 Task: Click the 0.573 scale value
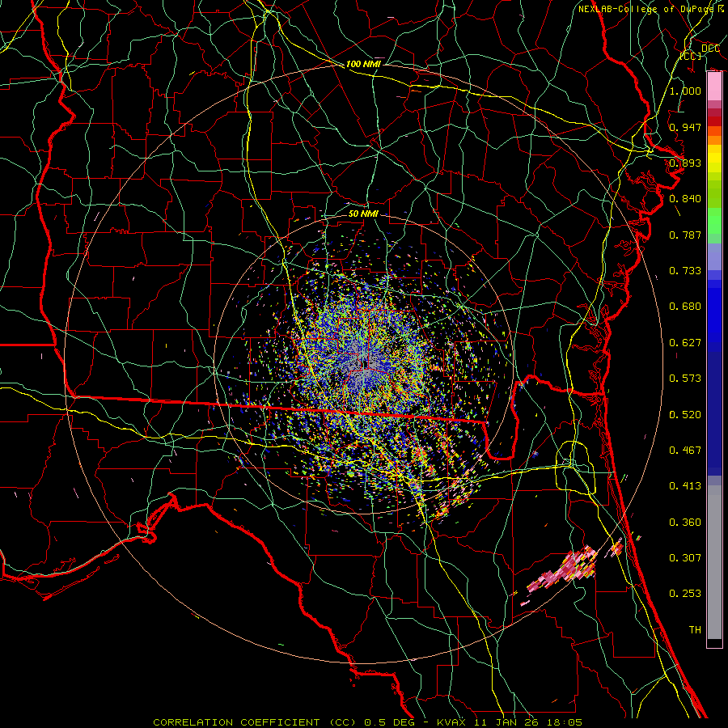pyautogui.click(x=685, y=379)
